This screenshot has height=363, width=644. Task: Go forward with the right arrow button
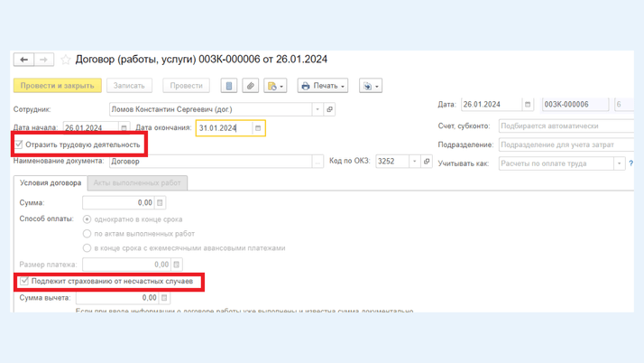coord(44,60)
